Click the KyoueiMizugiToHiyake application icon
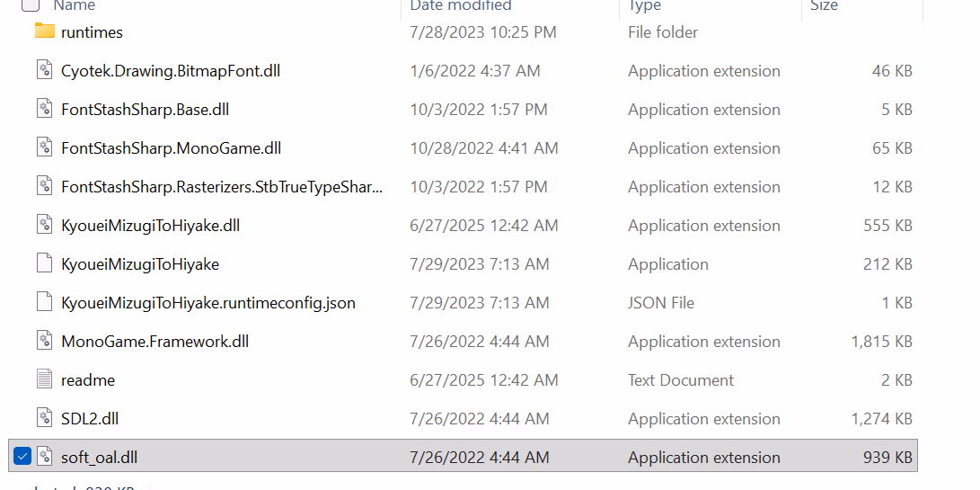Viewport: 980px width, 490px height. pyautogui.click(x=44, y=263)
